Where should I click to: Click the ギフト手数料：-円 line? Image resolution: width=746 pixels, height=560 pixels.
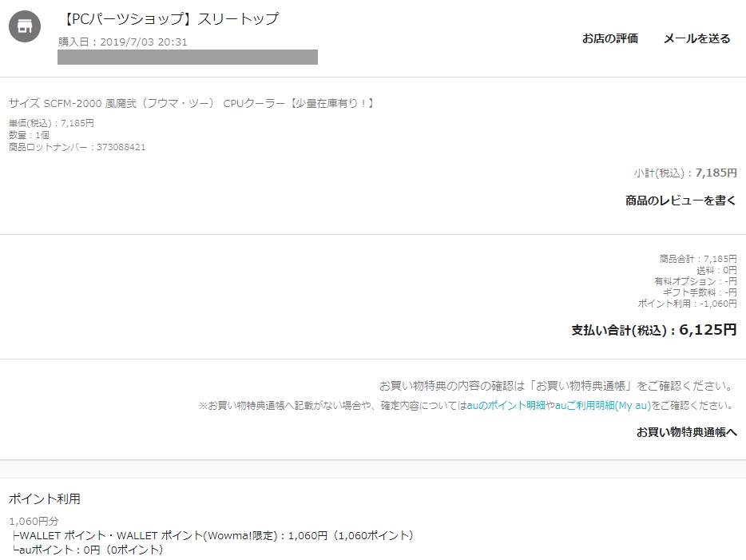[700, 292]
